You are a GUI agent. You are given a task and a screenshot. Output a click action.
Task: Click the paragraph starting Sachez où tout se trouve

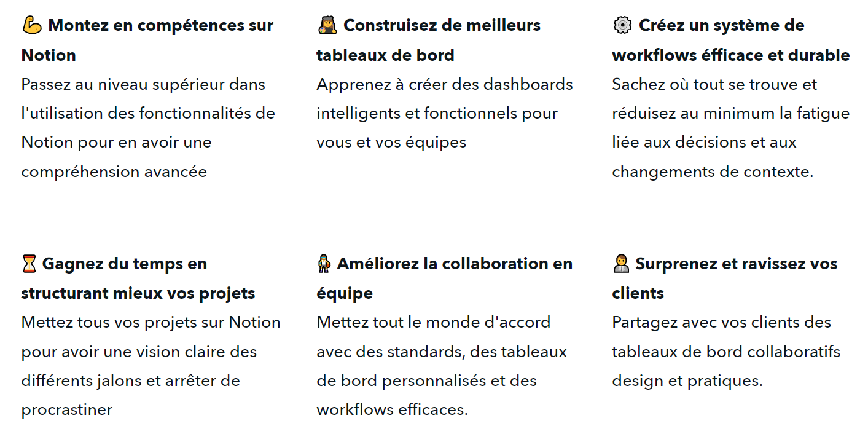click(x=731, y=128)
